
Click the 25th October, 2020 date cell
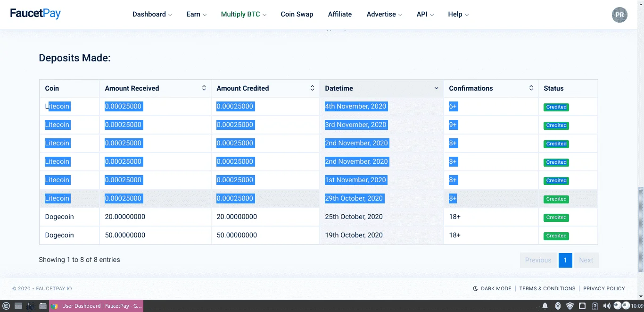tap(381, 217)
